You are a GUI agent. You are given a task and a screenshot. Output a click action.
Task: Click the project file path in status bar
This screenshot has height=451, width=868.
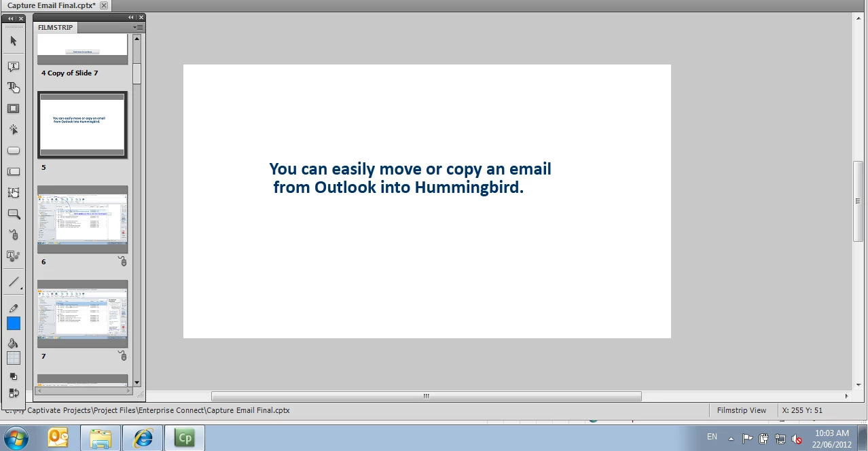(x=147, y=410)
